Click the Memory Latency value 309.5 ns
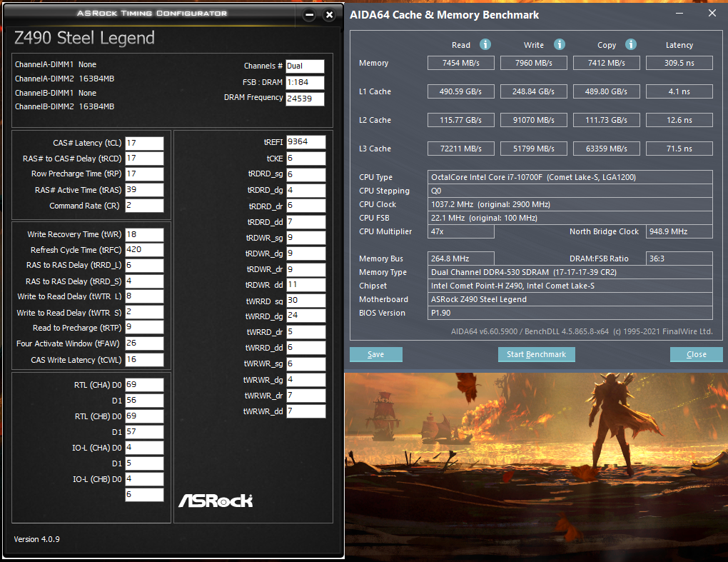Image resolution: width=728 pixels, height=562 pixels. 679,63
